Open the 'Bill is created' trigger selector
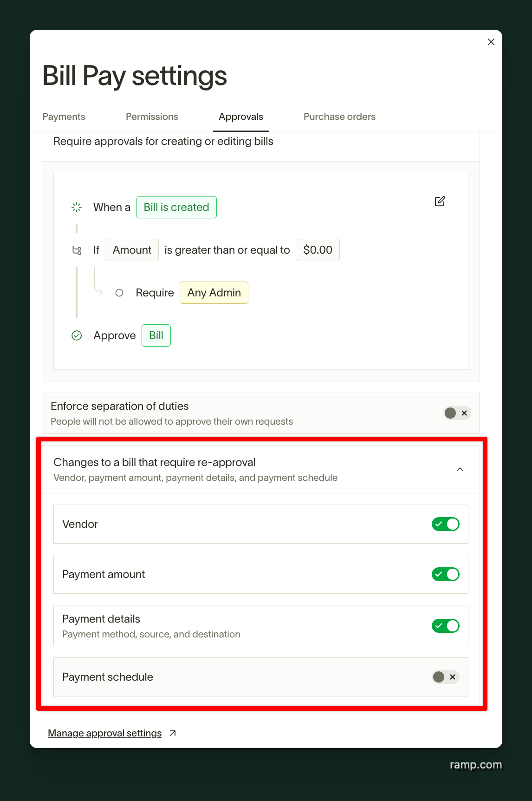Image resolution: width=532 pixels, height=801 pixels. (176, 207)
